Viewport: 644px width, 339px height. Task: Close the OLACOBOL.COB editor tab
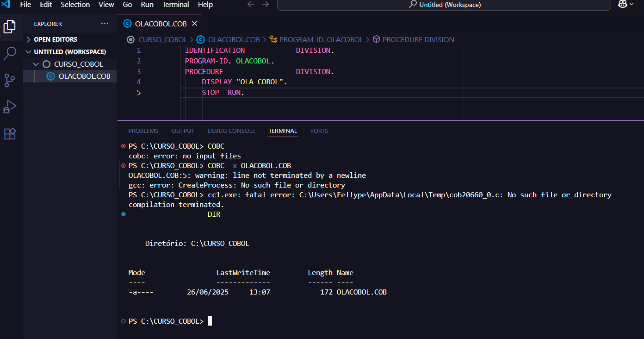click(194, 24)
